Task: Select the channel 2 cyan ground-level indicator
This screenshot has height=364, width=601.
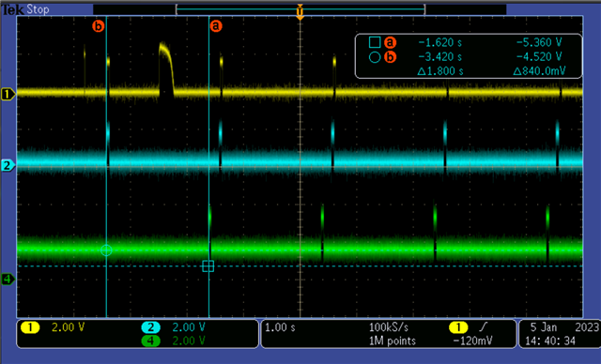Action: [x=8, y=166]
